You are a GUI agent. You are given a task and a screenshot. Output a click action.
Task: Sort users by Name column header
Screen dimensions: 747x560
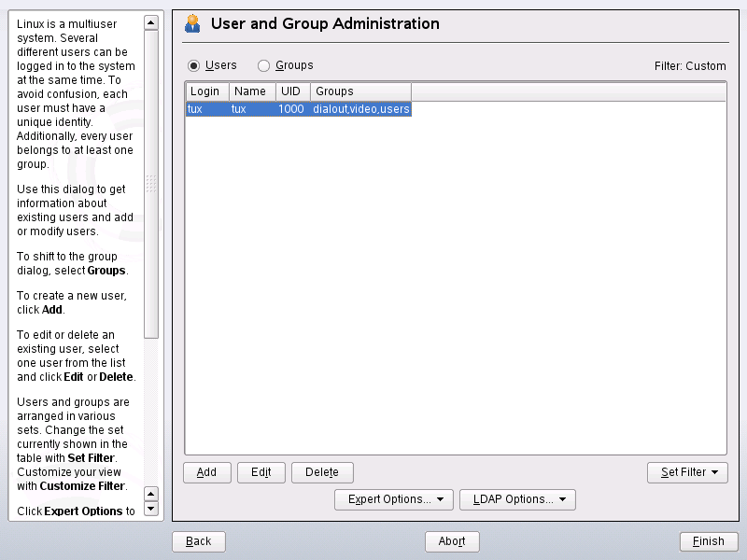tap(251, 91)
